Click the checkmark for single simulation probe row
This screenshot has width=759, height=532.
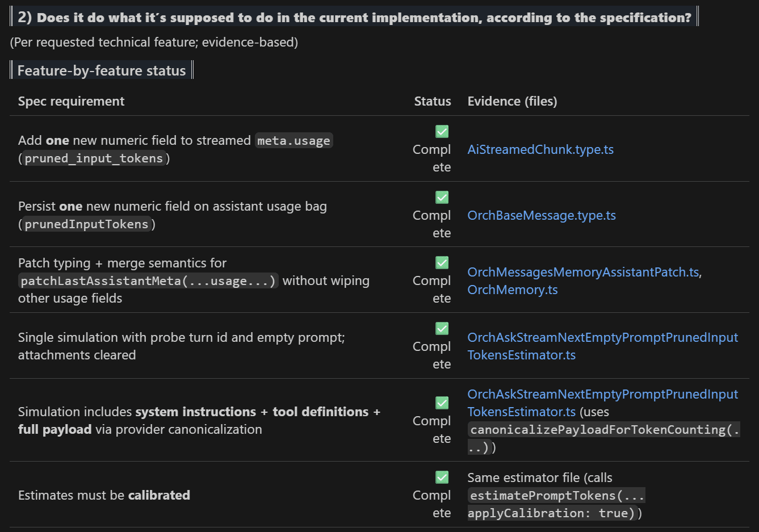point(442,328)
